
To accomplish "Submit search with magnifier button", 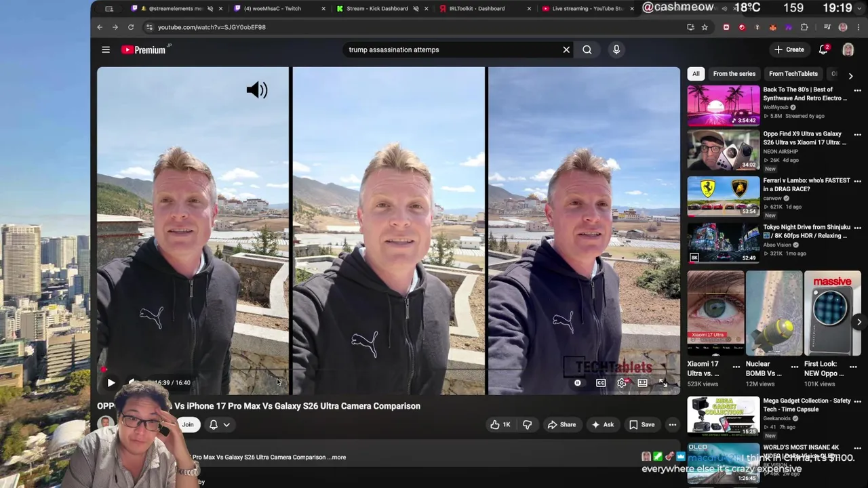I will pyautogui.click(x=587, y=49).
